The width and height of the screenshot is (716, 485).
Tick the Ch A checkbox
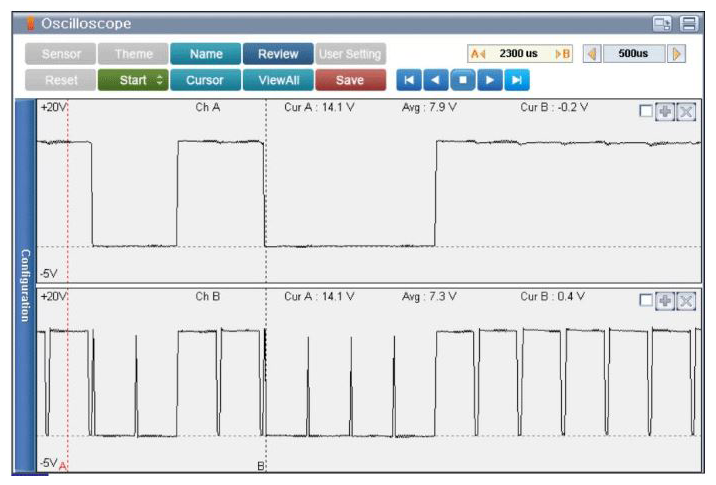coord(646,111)
